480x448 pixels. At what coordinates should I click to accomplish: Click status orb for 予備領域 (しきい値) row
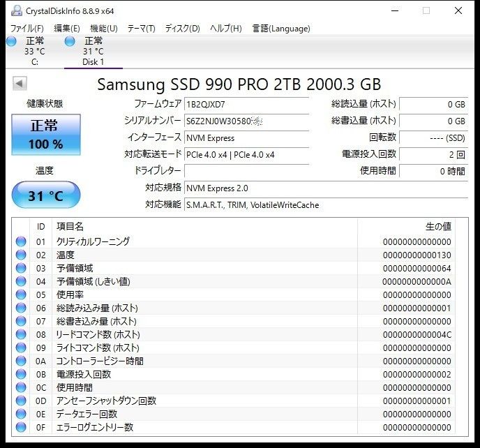click(21, 281)
